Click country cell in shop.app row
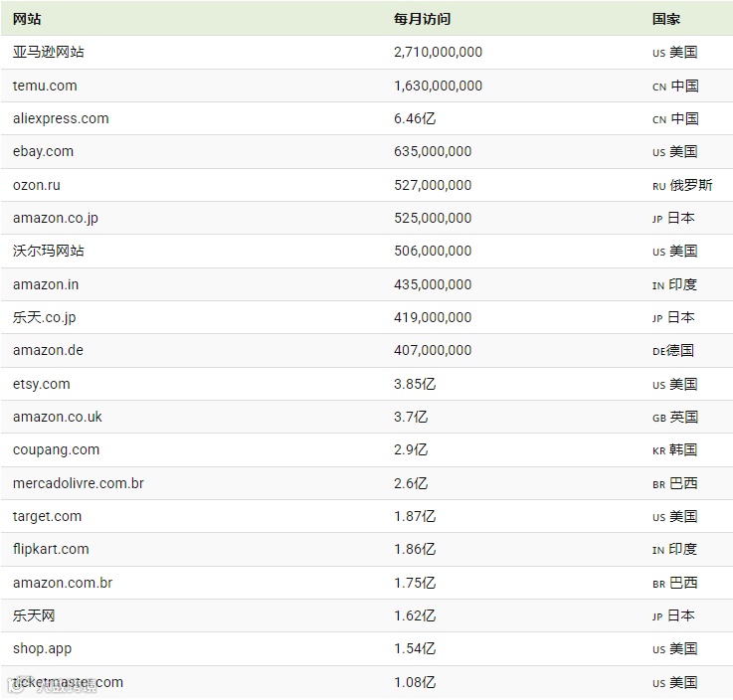This screenshot has width=733, height=700. [675, 648]
